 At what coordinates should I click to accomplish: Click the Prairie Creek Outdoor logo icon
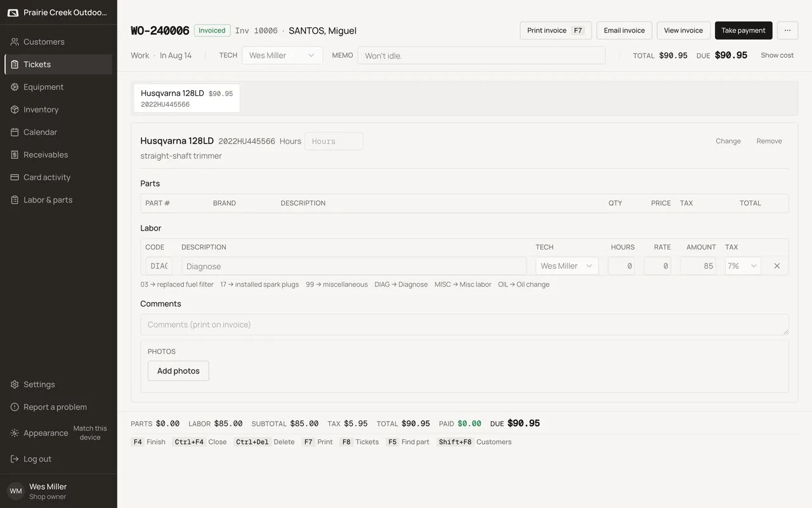[x=13, y=13]
